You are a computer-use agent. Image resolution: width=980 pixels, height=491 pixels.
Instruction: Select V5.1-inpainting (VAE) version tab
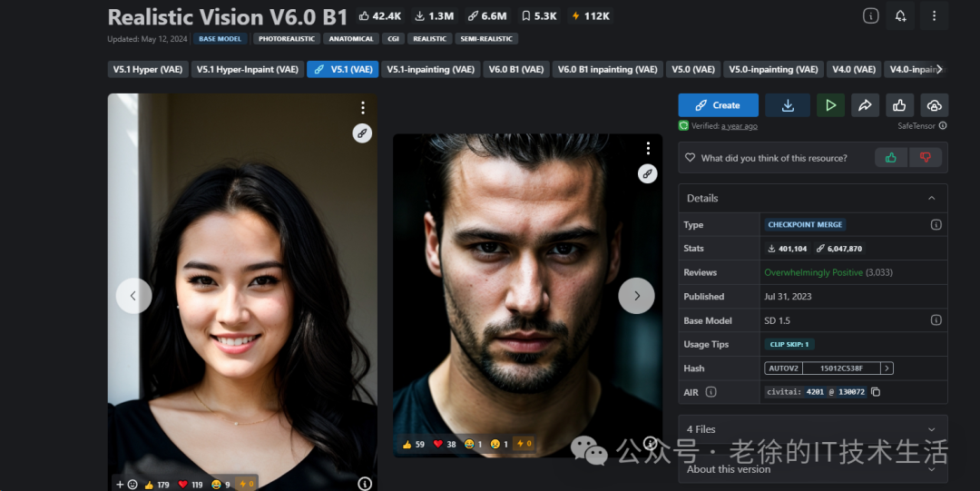[431, 69]
